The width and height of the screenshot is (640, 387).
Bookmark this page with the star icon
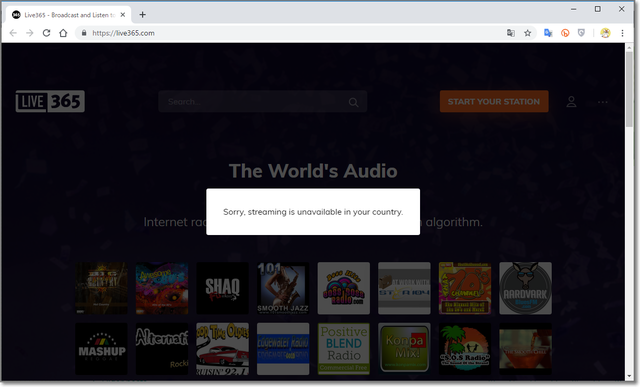528,33
